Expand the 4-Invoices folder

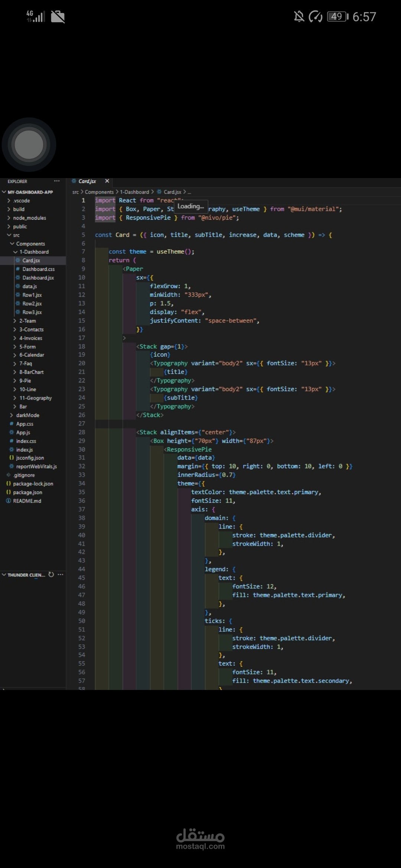coord(30,338)
